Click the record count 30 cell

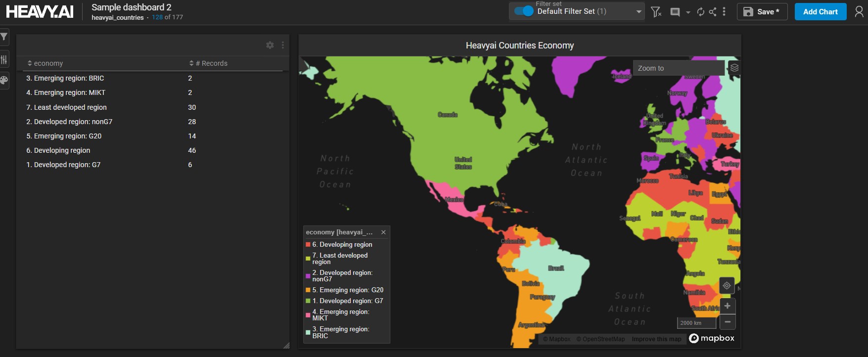pos(192,107)
